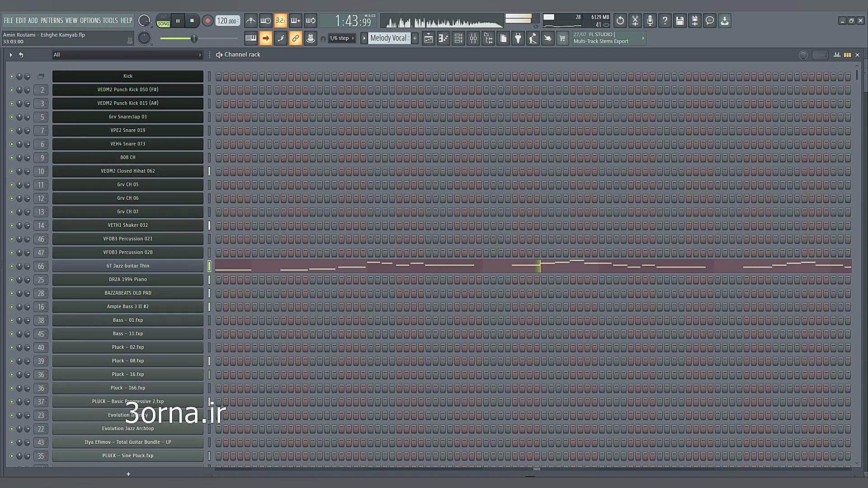Switch to Song mode
Screen dimensions: 868x488
click(x=163, y=23)
